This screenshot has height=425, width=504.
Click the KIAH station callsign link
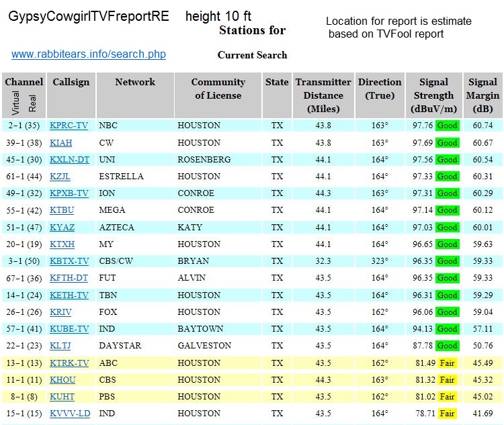pos(60,143)
